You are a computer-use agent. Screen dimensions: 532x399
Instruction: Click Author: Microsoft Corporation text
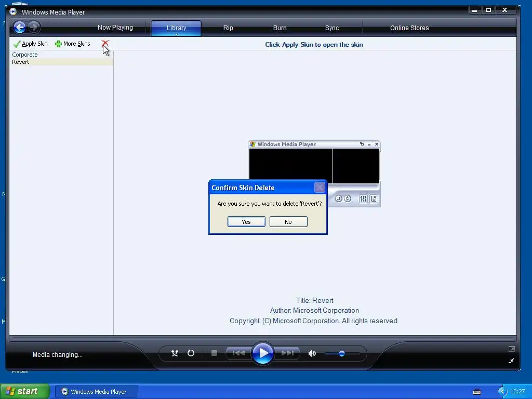click(x=314, y=311)
